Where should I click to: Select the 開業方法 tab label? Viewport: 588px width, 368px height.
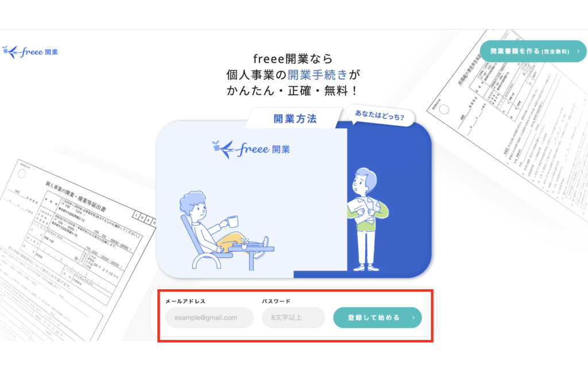point(295,118)
